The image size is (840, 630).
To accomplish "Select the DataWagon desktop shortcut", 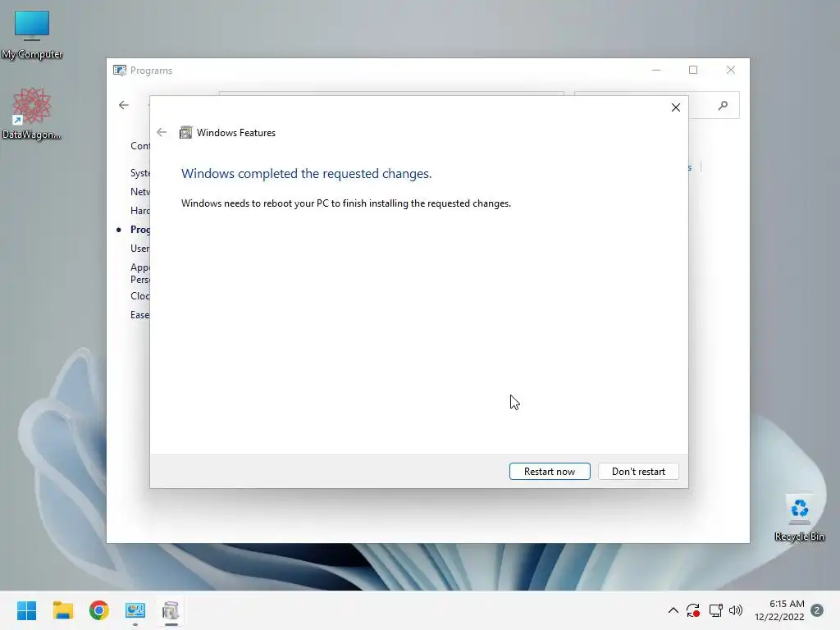I will coord(32,113).
